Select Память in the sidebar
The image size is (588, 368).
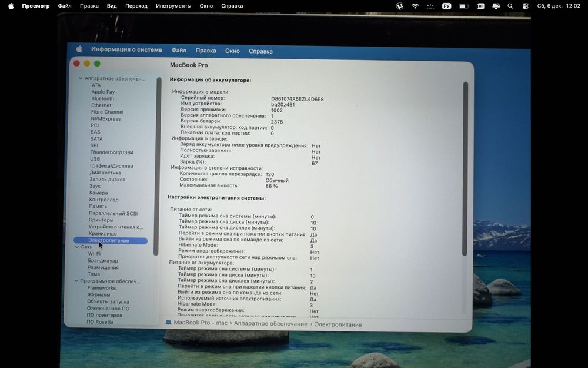tap(98, 206)
